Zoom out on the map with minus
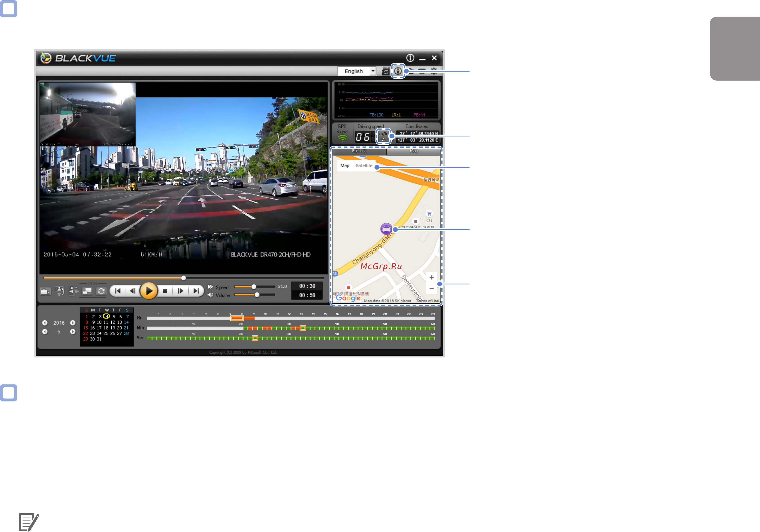Screen dimensions: 760x532 pos(431,288)
